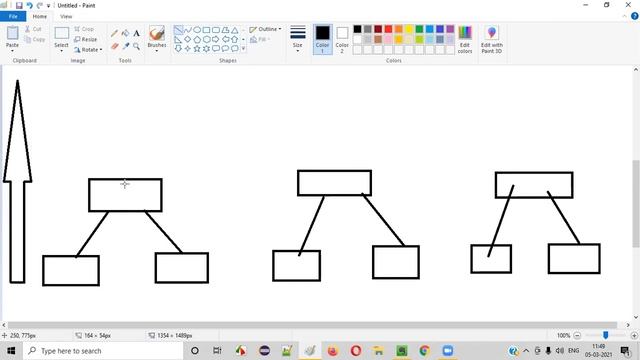
Task: Expand the Shapes gallery more arrow
Action: 244,49
